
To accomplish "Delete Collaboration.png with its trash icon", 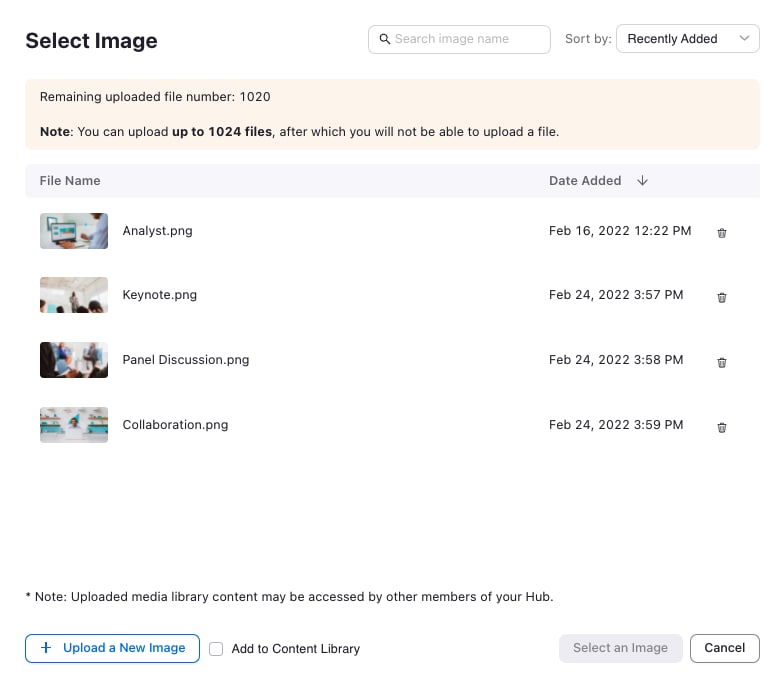I will click(722, 427).
